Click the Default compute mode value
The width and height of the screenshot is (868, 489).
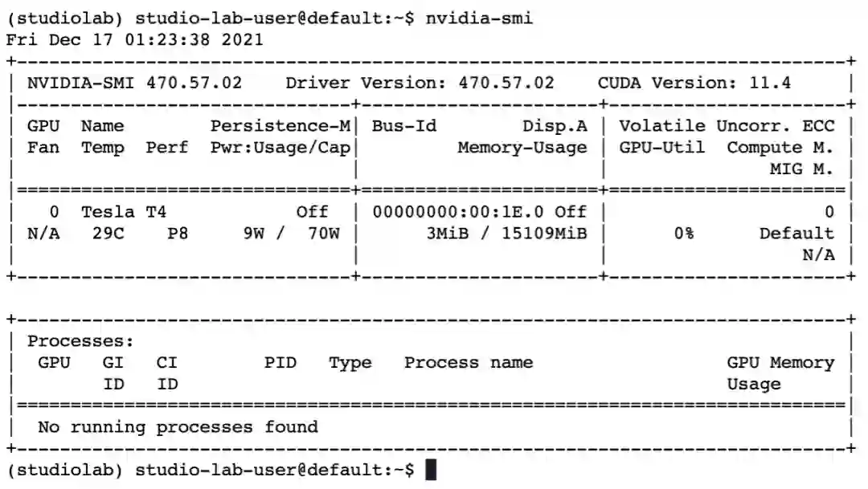[x=796, y=234]
